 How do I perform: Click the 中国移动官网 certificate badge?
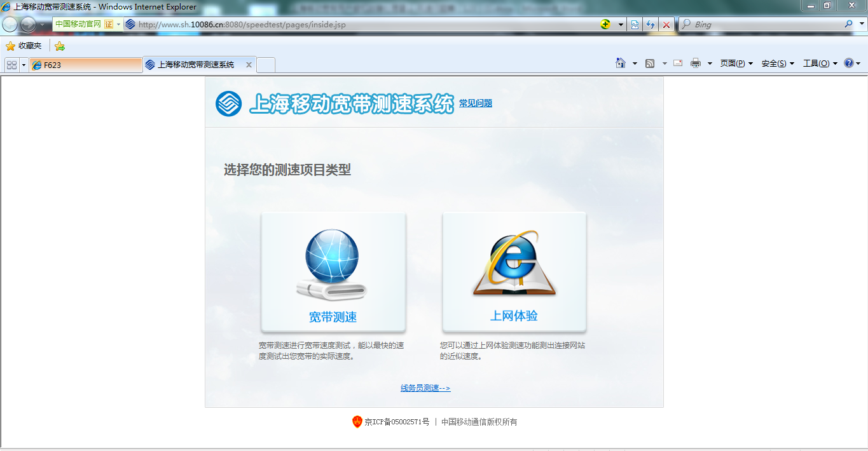click(x=83, y=24)
